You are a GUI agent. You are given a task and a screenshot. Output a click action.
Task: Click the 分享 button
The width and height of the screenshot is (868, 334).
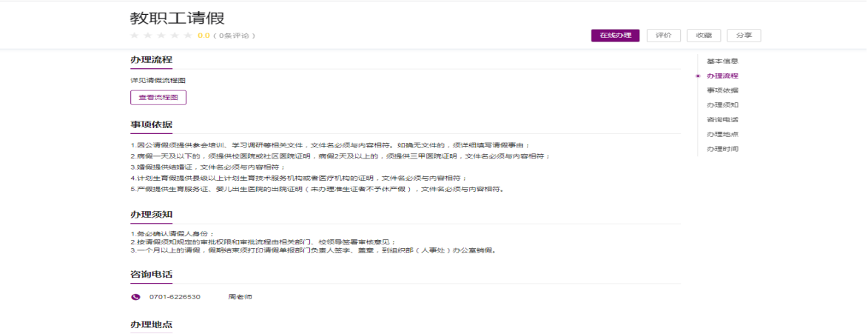click(x=744, y=35)
